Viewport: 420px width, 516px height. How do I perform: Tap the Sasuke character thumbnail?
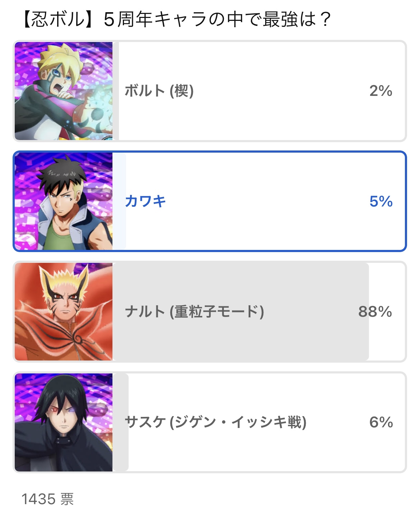click(64, 422)
